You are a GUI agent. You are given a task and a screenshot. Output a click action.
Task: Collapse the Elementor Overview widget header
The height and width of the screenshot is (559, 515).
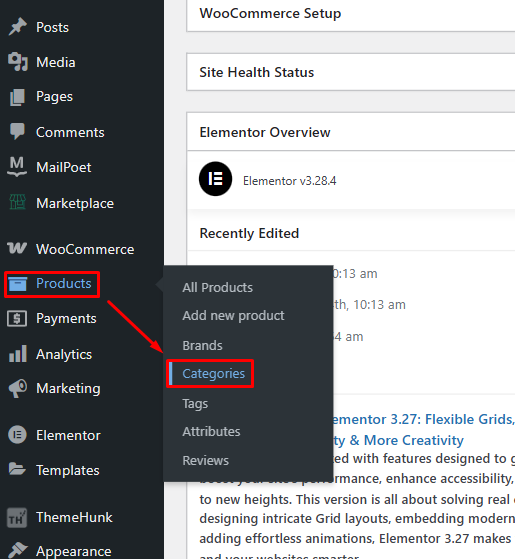[x=351, y=132]
